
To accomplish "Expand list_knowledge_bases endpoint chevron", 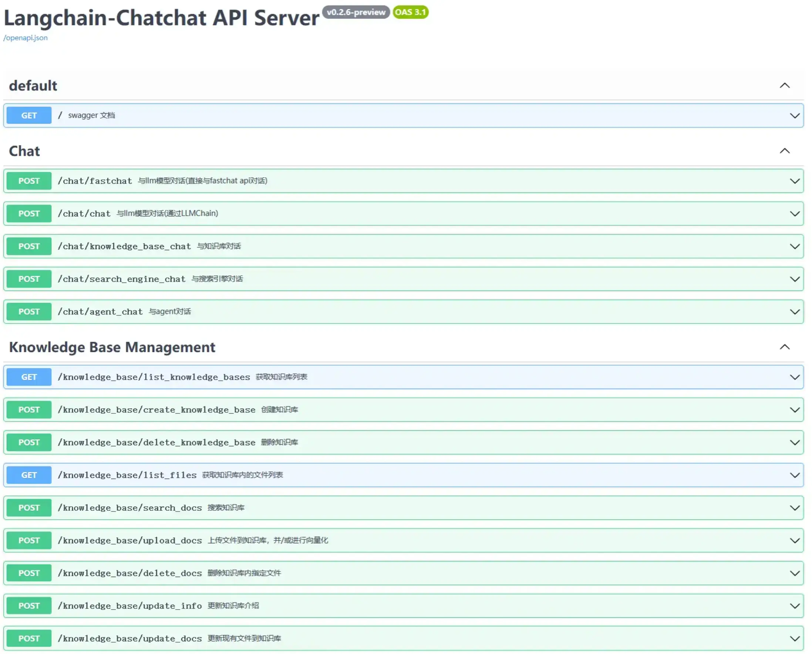I will 794,378.
